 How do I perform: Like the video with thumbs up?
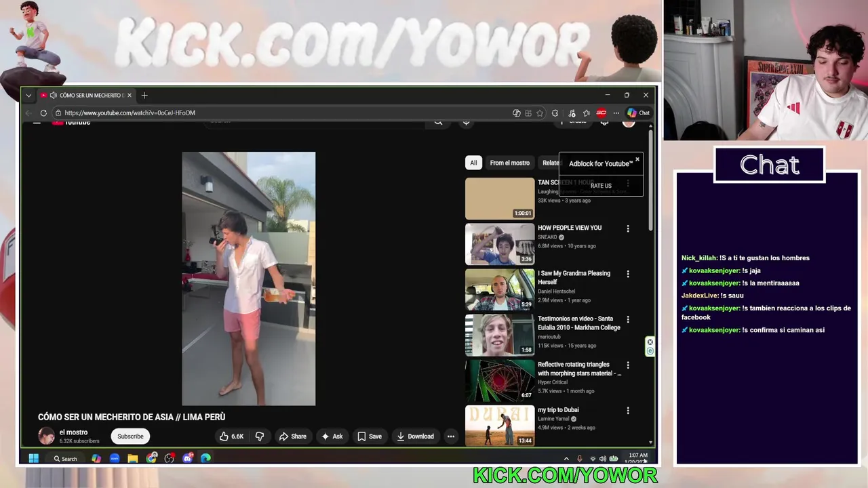tap(231, 436)
